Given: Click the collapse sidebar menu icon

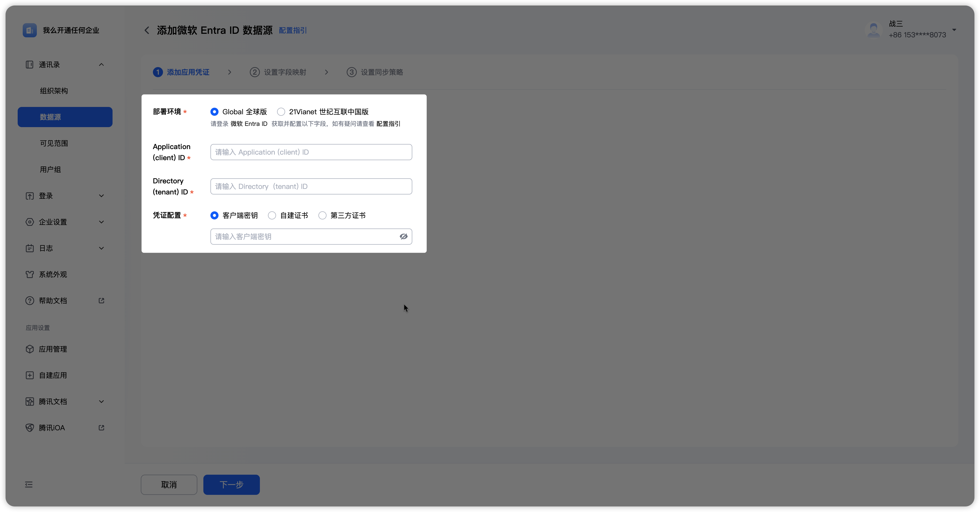Looking at the screenshot, I should [29, 485].
